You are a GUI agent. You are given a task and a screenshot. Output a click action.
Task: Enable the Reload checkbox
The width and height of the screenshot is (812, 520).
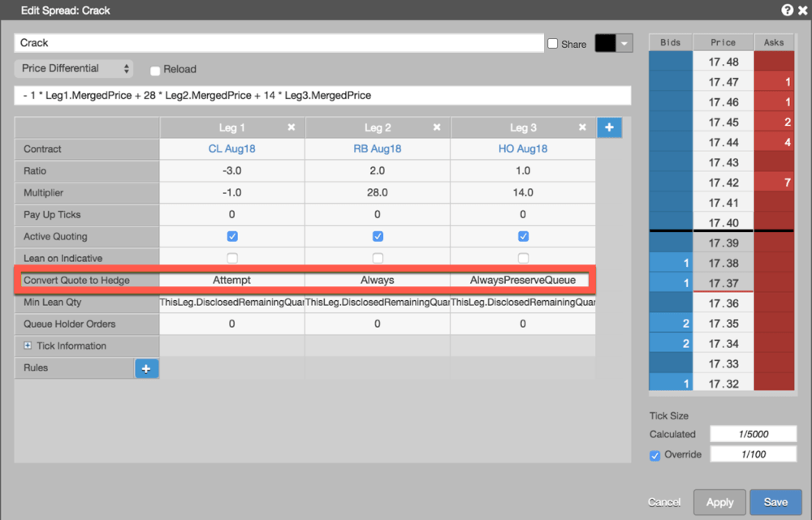[155, 71]
